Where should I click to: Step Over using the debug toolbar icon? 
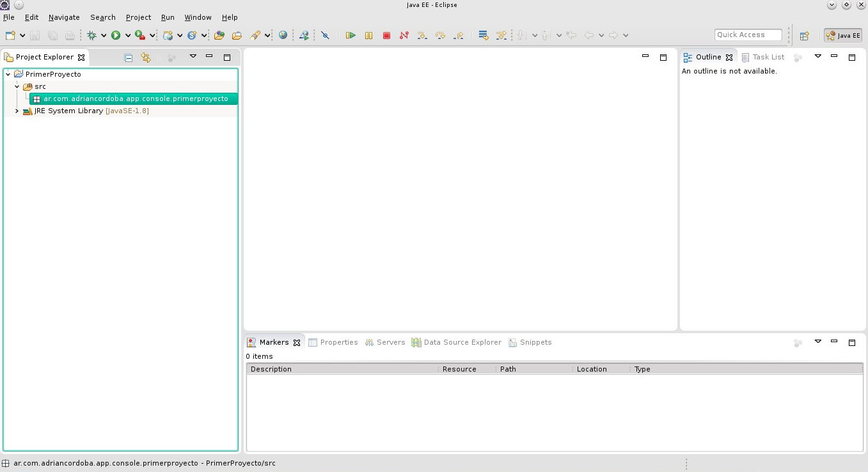pyautogui.click(x=441, y=35)
